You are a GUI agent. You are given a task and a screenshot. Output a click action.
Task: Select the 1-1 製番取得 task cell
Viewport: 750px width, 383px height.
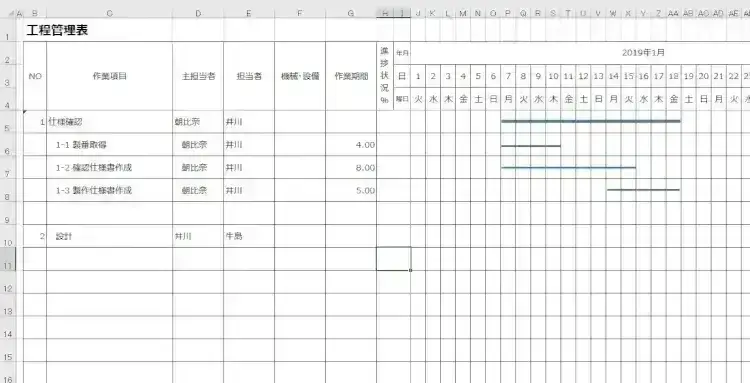(110, 145)
